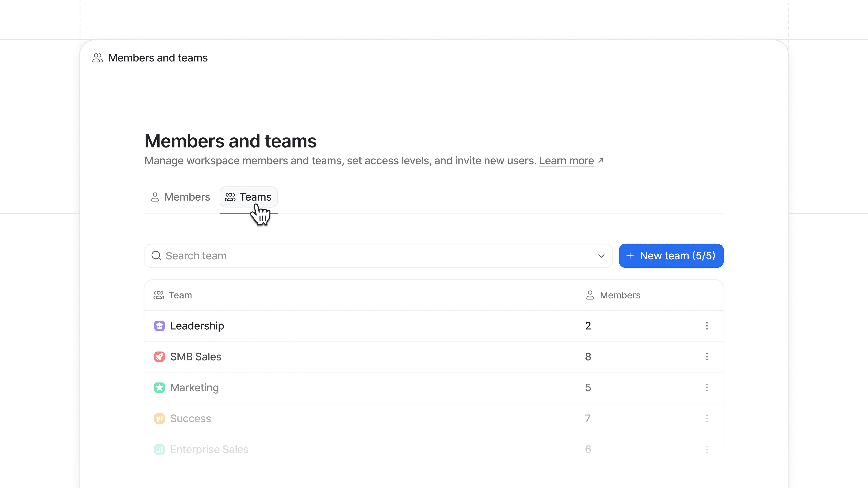This screenshot has height=488, width=868.
Task: Select the Teams tab
Action: (x=249, y=197)
